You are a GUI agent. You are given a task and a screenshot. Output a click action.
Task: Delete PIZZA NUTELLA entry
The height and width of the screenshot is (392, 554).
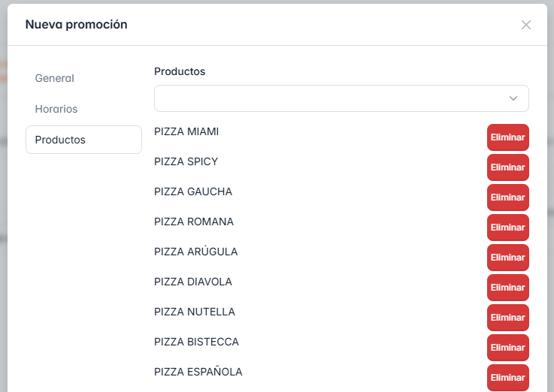[x=507, y=318]
